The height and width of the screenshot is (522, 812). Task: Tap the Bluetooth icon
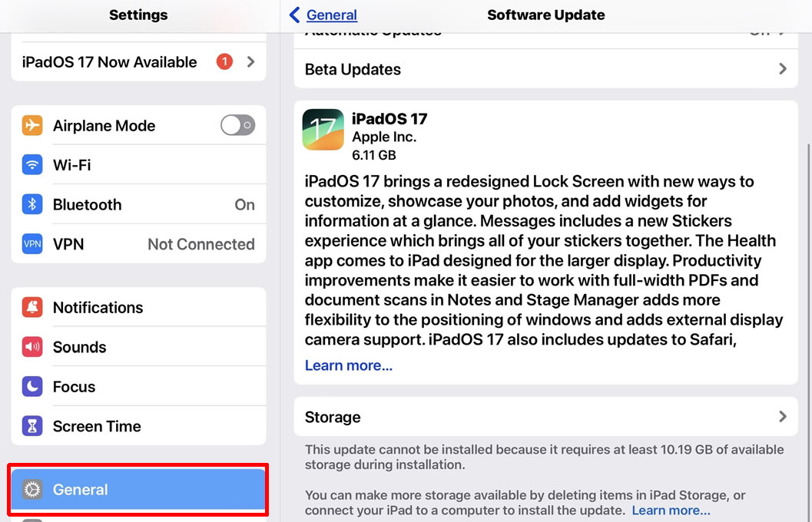(32, 205)
